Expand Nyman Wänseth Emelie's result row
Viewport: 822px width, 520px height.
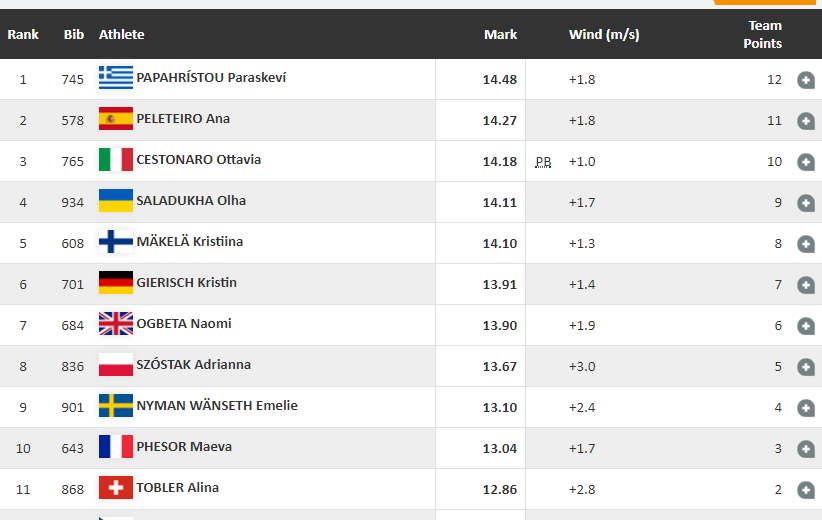tap(806, 408)
